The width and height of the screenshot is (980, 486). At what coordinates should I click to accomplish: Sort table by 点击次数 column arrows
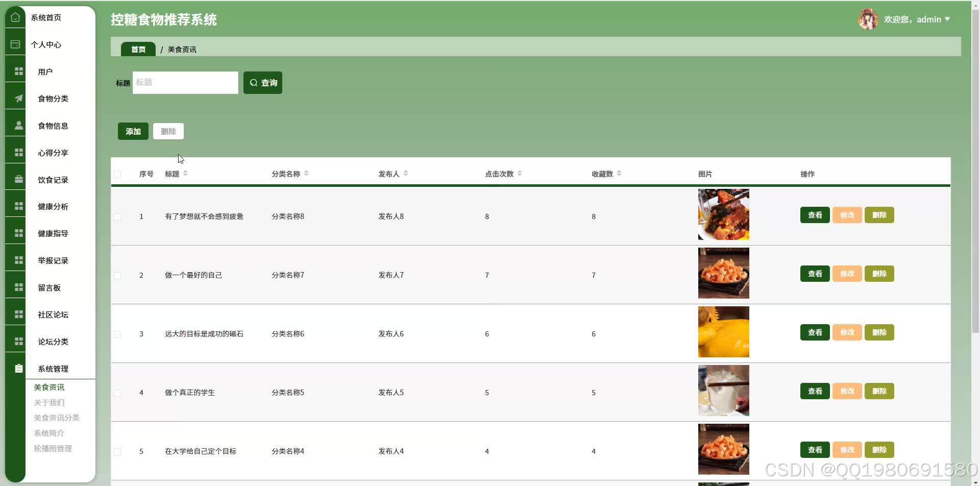pos(520,174)
